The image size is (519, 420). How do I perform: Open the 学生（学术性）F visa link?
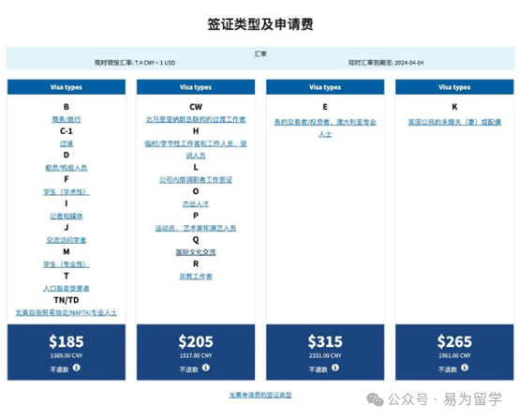coord(67,192)
